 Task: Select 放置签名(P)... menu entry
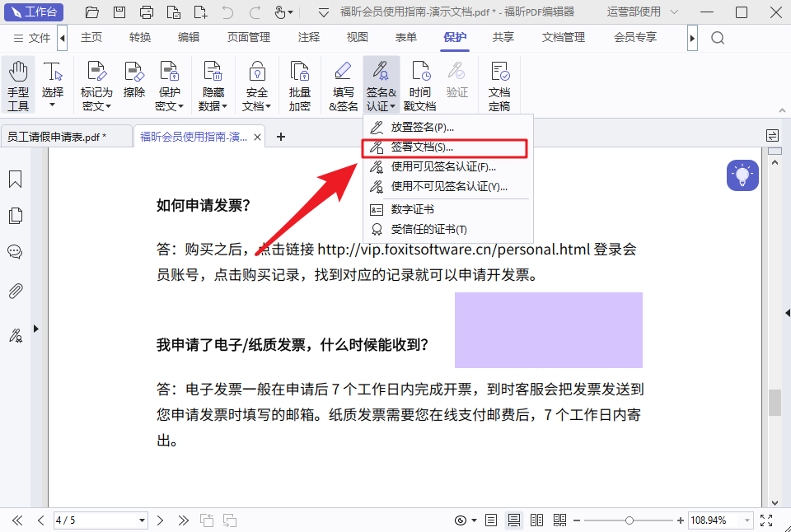tap(448, 128)
